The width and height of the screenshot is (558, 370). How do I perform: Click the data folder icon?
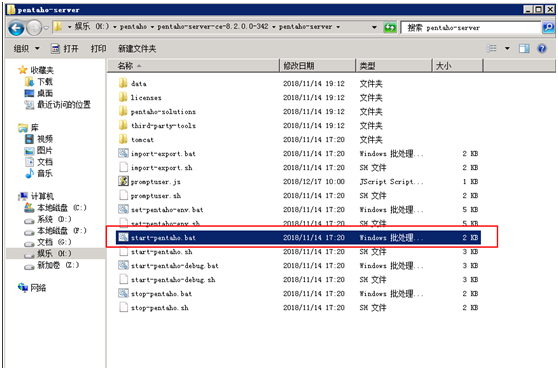point(123,83)
